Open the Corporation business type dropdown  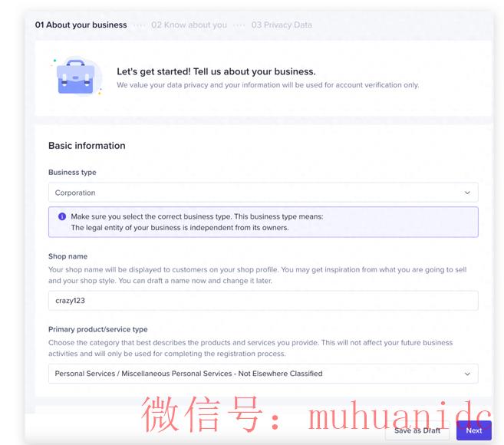[263, 193]
